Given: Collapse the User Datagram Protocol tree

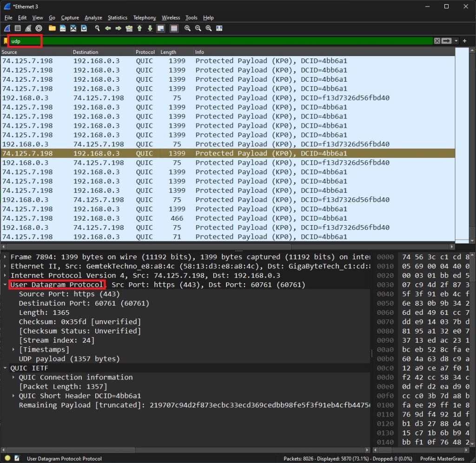Looking at the screenshot, I should click(5, 285).
